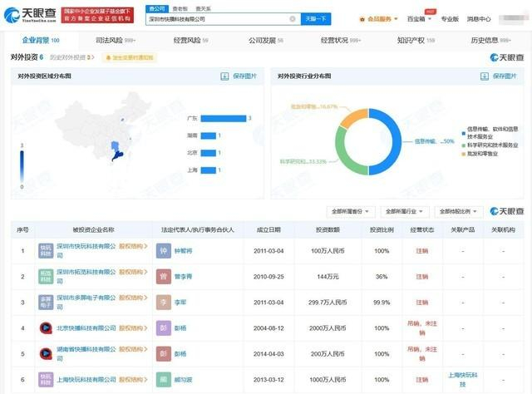Select the 历史信息 tab

pos(490,41)
